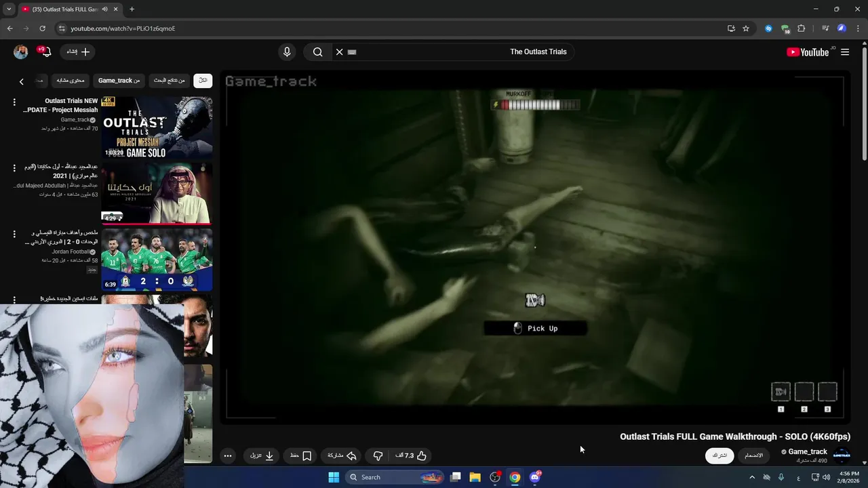Viewport: 868px width, 488px height.
Task: Open the volume speaker control in the tray
Action: [826, 477]
